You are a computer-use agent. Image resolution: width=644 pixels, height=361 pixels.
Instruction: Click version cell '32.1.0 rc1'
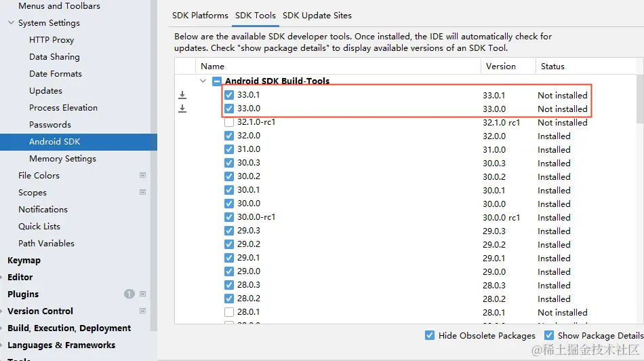(502, 123)
